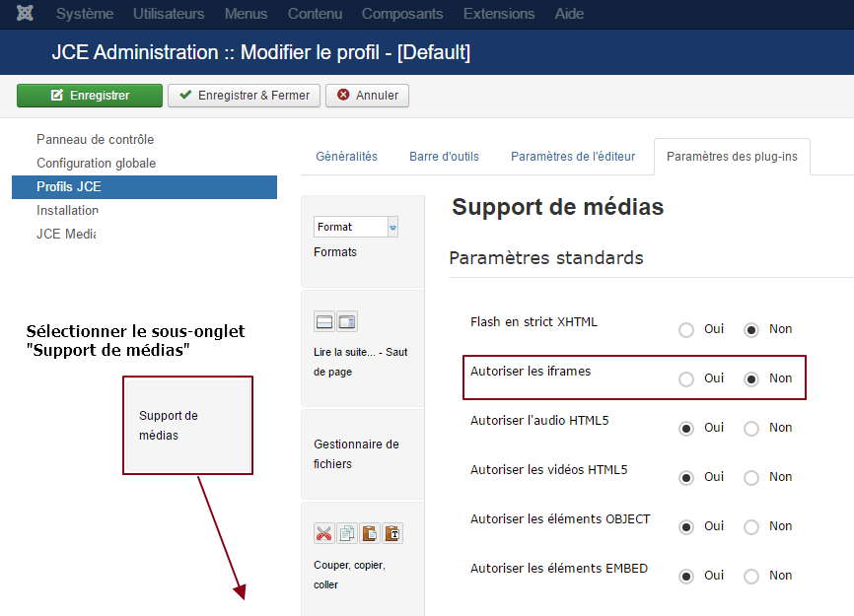854x616 pixels.
Task: Click the Cut scissors icon
Action: coord(324,534)
